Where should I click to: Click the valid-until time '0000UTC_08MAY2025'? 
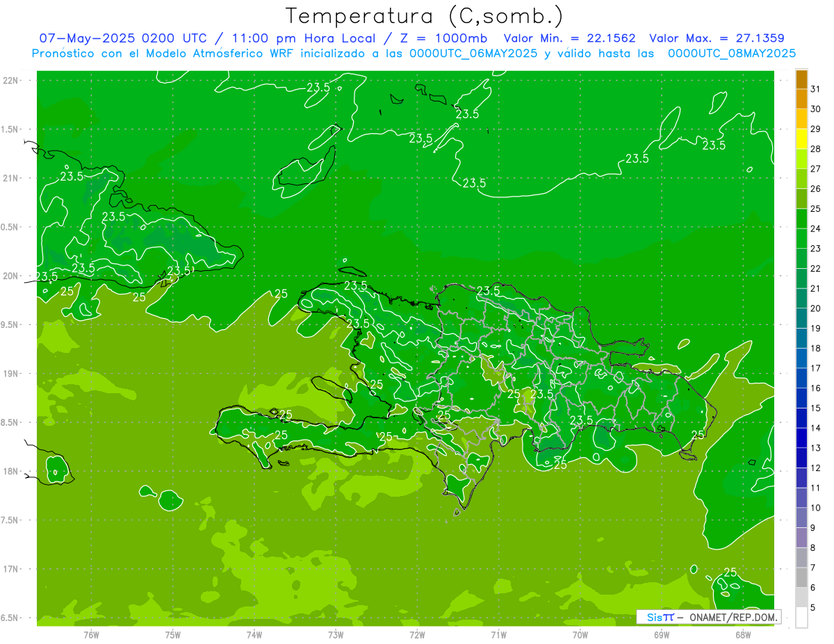(731, 53)
